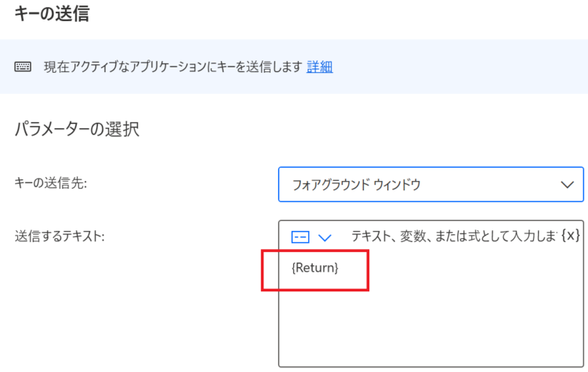Click the {Return} text in the text box
This screenshot has height=372, width=588.
pos(314,268)
